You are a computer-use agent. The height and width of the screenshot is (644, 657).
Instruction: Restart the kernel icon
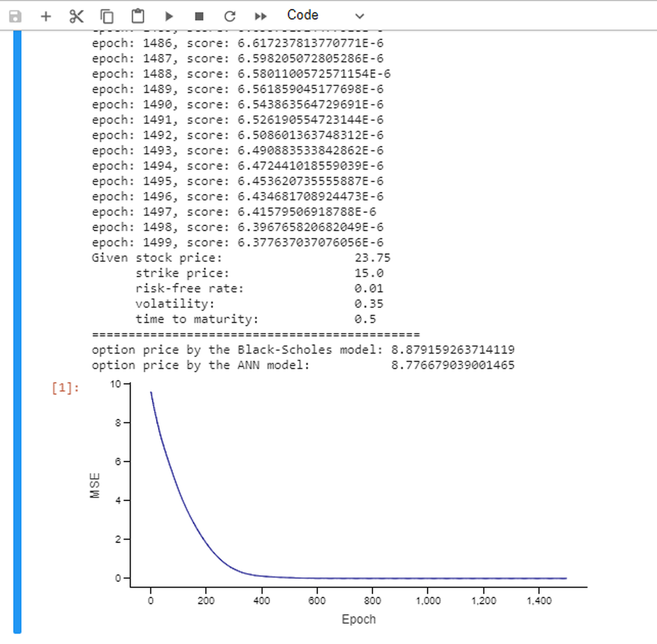click(x=230, y=16)
